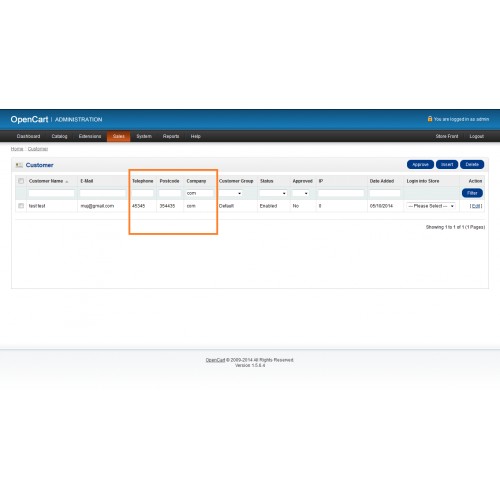The image size is (500, 500).
Task: Open the Approved filter dropdown
Action: [x=300, y=193]
